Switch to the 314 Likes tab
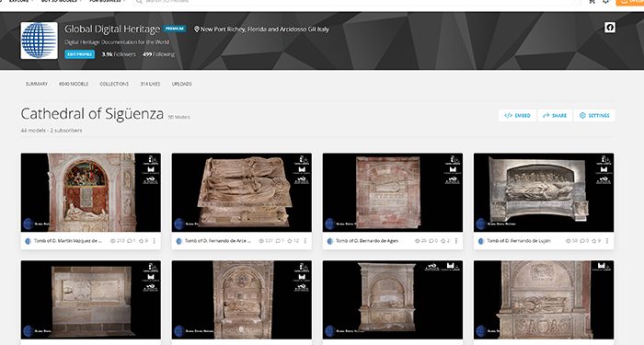Screen dimensions: 644x345 150,84
